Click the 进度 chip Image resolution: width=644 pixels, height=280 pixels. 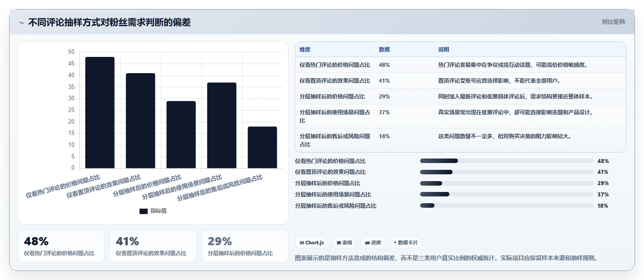coord(373,243)
